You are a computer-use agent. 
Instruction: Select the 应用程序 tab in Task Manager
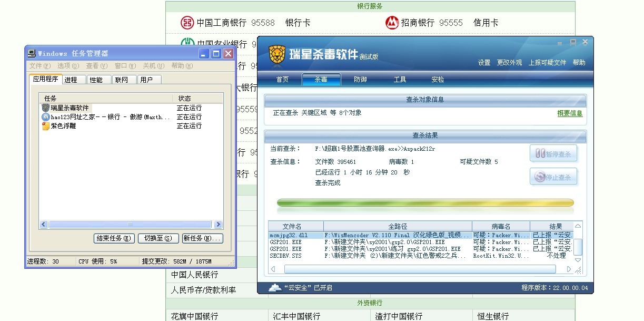click(46, 79)
